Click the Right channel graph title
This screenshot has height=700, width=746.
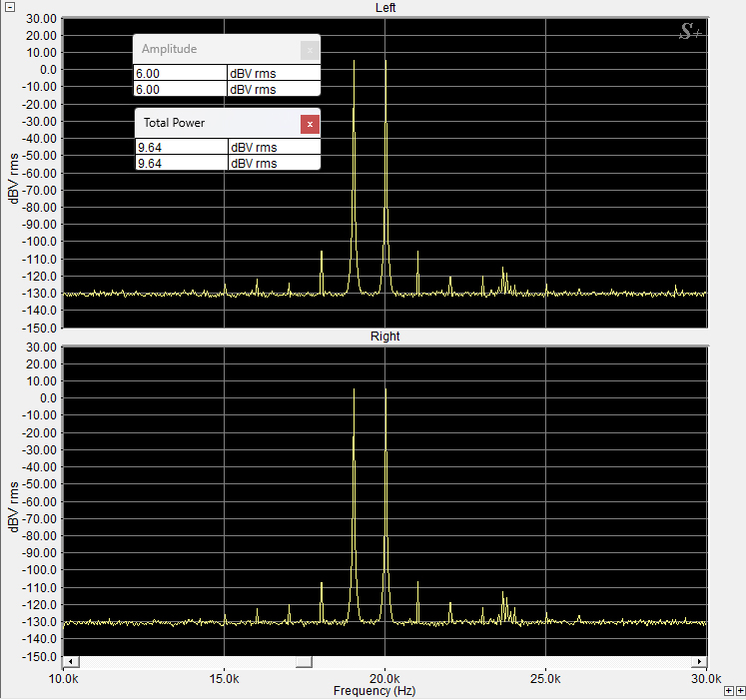click(384, 337)
